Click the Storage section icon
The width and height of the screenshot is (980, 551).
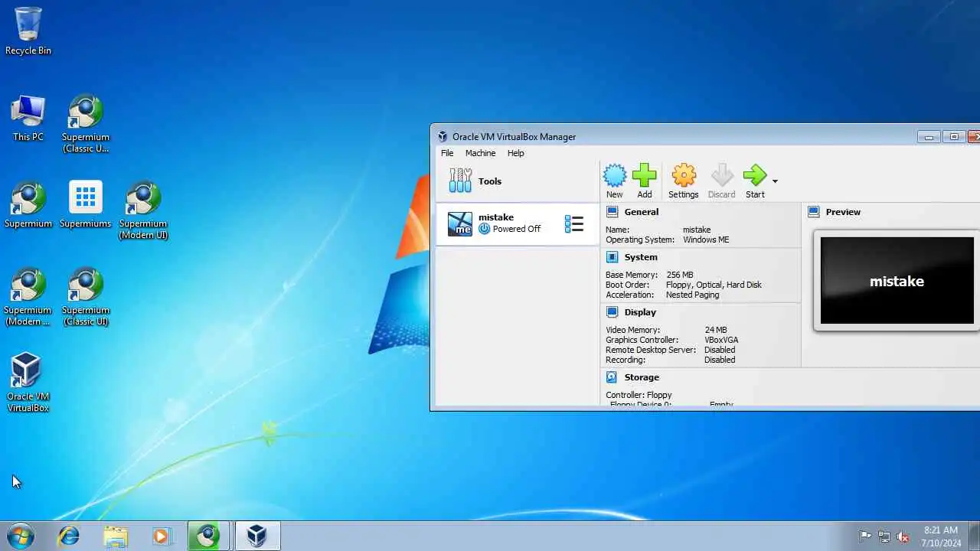pos(612,377)
